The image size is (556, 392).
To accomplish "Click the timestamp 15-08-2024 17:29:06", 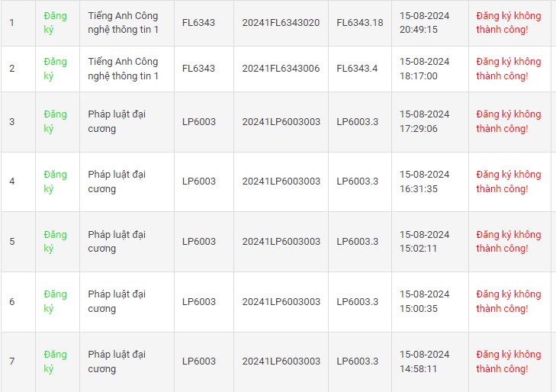I will pos(424,121).
